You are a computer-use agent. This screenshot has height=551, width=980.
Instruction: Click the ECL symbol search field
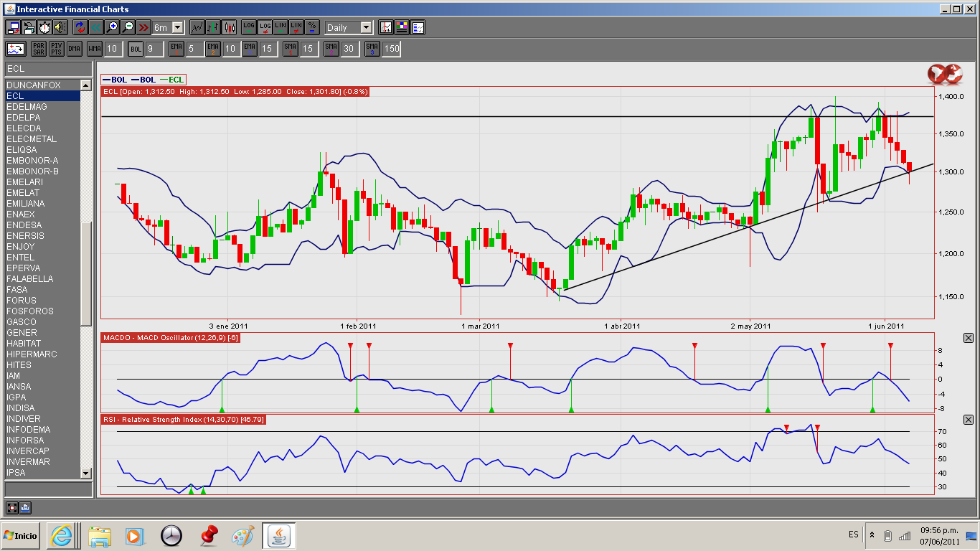(48, 69)
